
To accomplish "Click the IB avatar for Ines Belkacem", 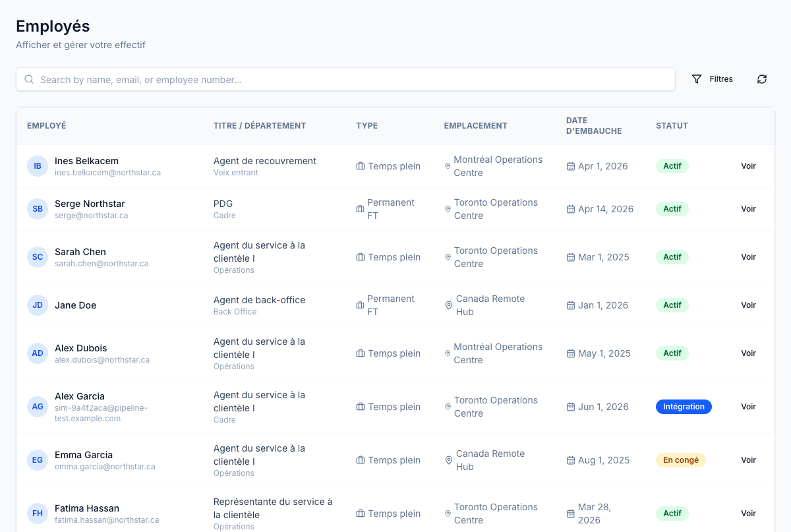I will tap(38, 166).
